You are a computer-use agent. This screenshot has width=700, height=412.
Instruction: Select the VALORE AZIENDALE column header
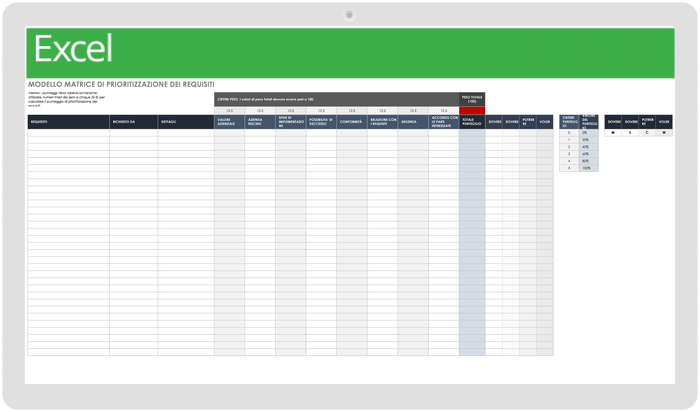coord(229,122)
